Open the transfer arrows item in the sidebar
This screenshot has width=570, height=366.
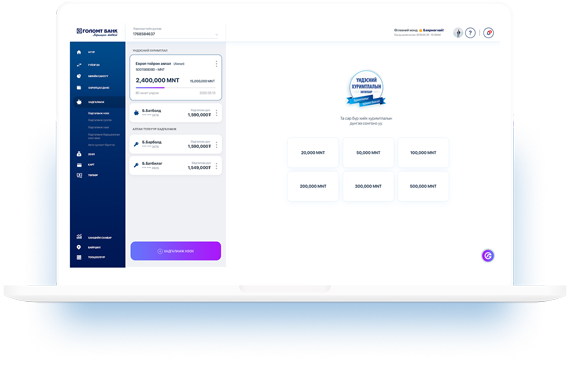click(x=88, y=65)
